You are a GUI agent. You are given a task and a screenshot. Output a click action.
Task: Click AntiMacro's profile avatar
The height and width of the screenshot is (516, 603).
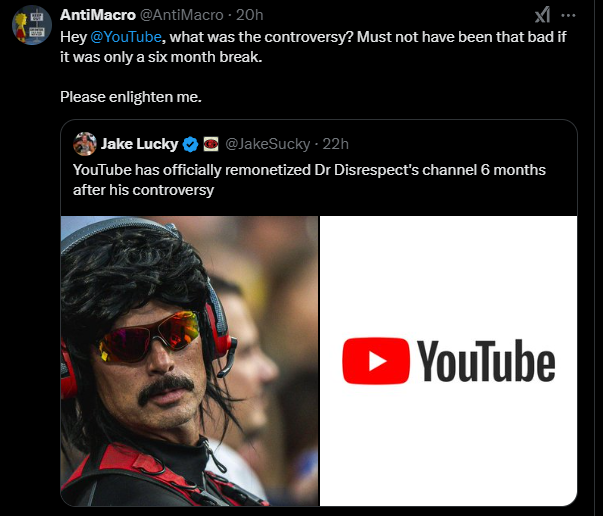32,25
